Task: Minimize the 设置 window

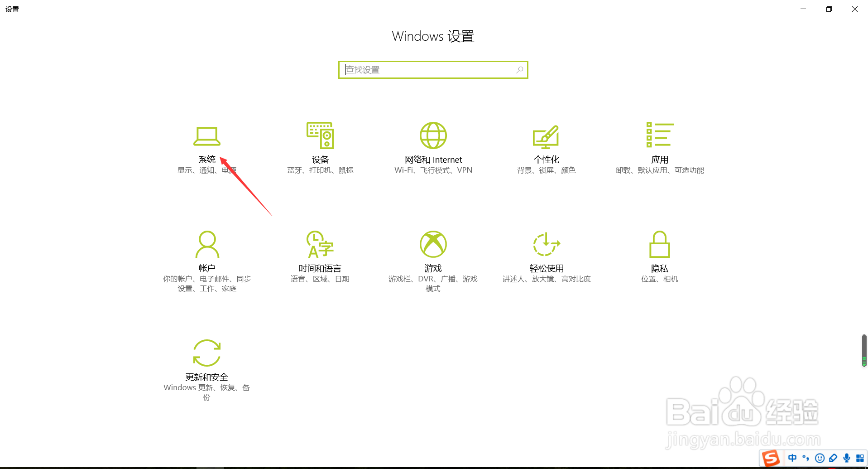Action: click(x=803, y=9)
